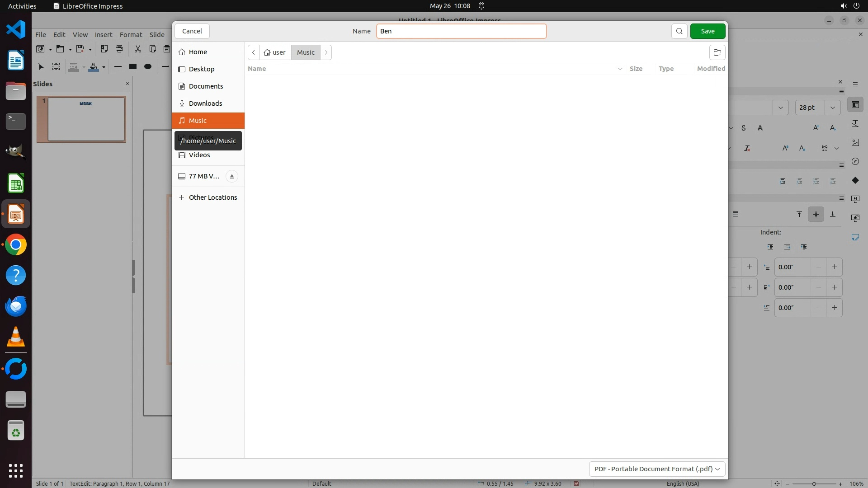Sort files by the Name column header
This screenshot has height=488, width=868.
[257, 69]
